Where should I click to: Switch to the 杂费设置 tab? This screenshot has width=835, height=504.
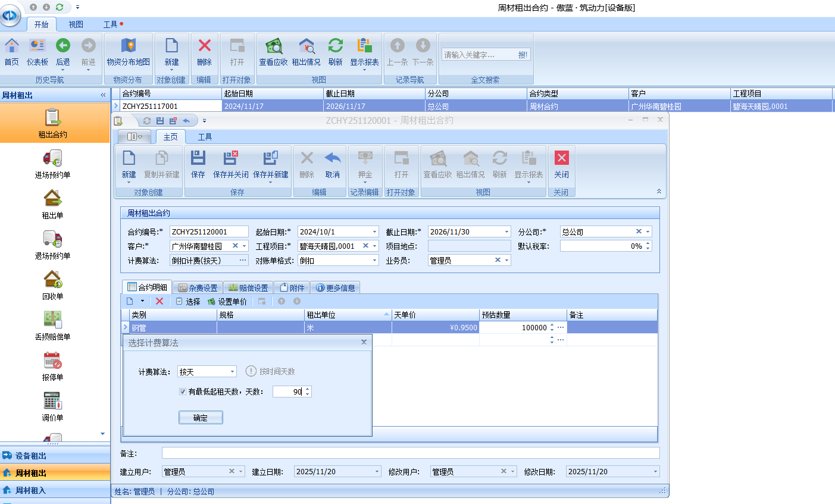pos(198,288)
